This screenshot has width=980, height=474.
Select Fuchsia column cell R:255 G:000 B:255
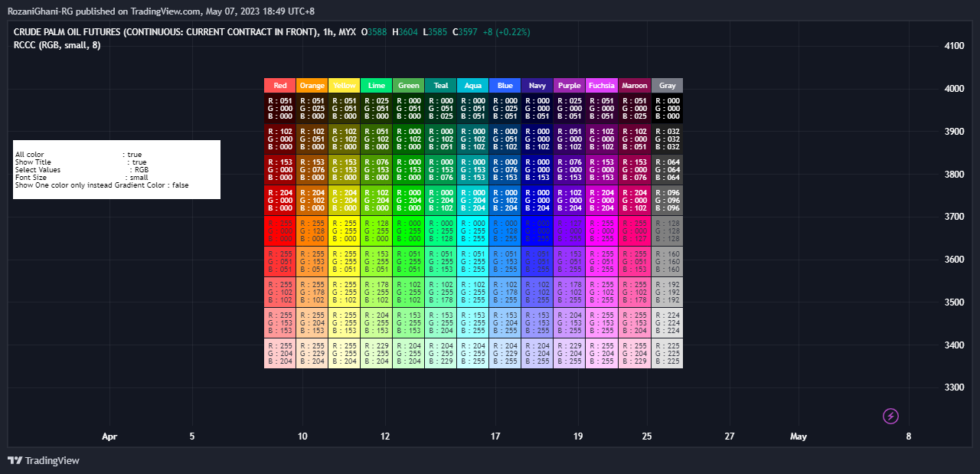(x=602, y=230)
